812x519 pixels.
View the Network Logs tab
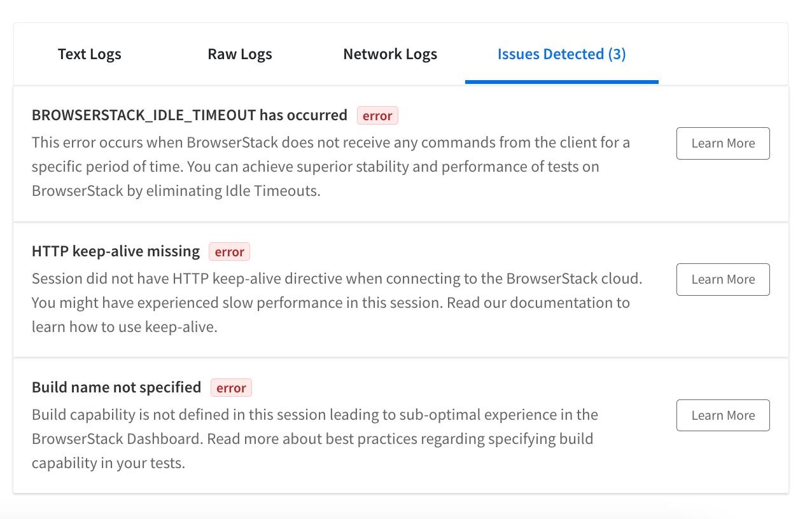(x=389, y=54)
